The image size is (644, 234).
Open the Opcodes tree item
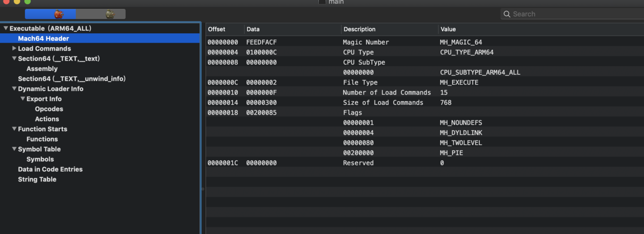pyautogui.click(x=49, y=109)
